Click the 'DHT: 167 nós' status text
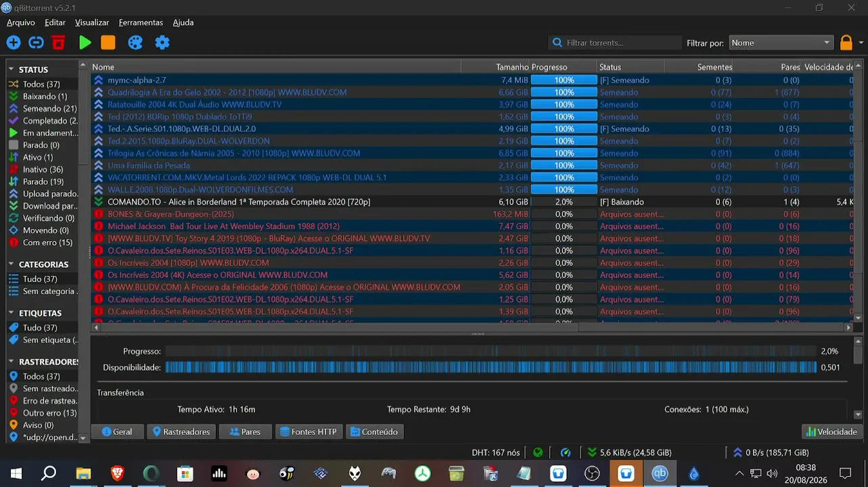The image size is (868, 487). [496, 453]
